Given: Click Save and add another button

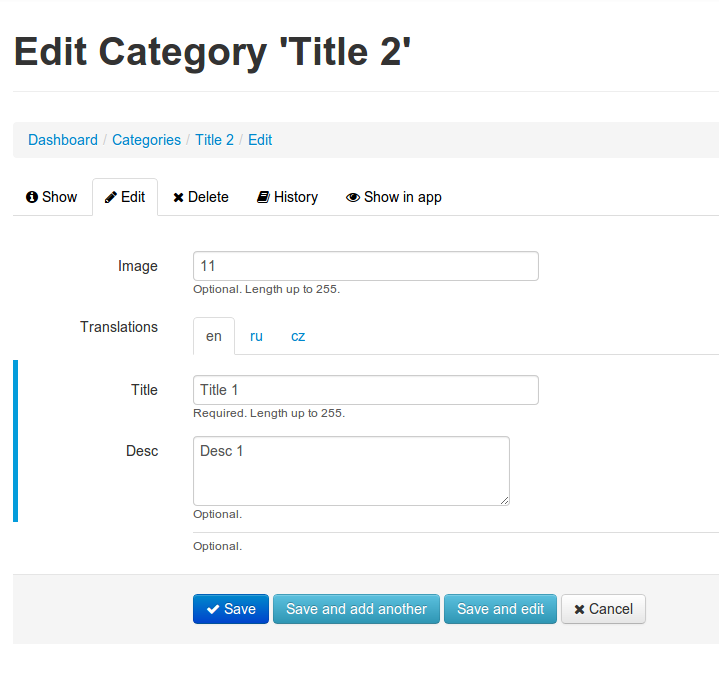Looking at the screenshot, I should (x=356, y=609).
